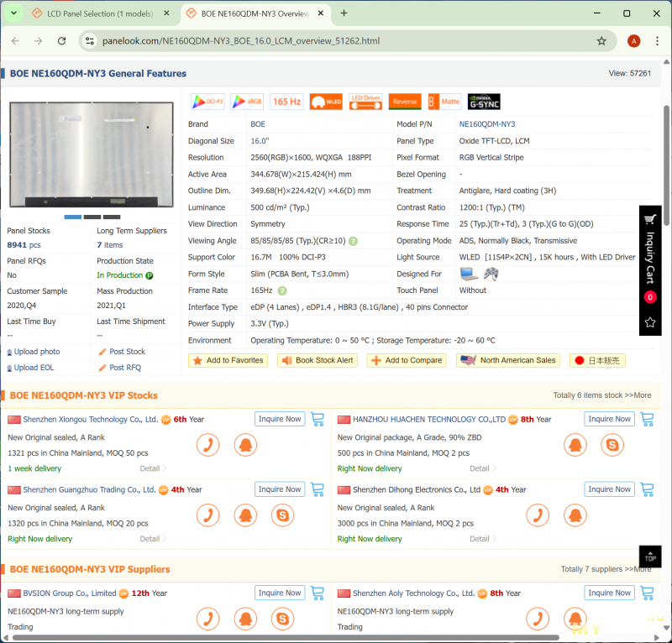Click the WLED backlight badge
Screen dimensions: 672x643
click(x=326, y=102)
